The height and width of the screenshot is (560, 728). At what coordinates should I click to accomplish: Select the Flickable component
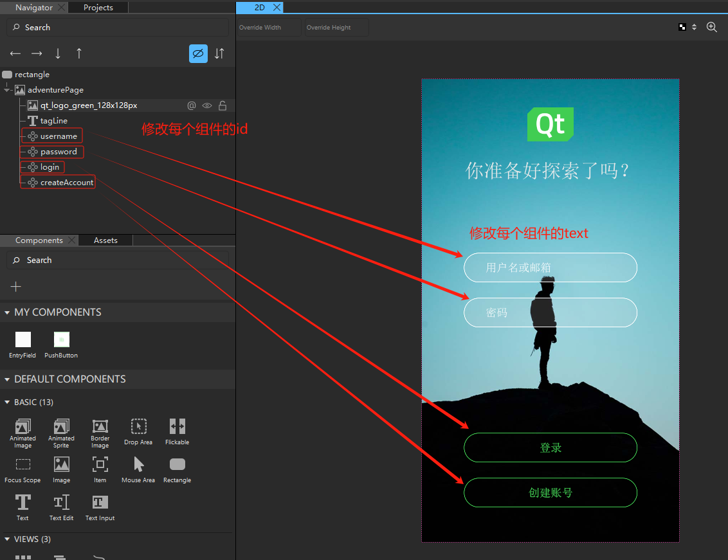pyautogui.click(x=177, y=432)
